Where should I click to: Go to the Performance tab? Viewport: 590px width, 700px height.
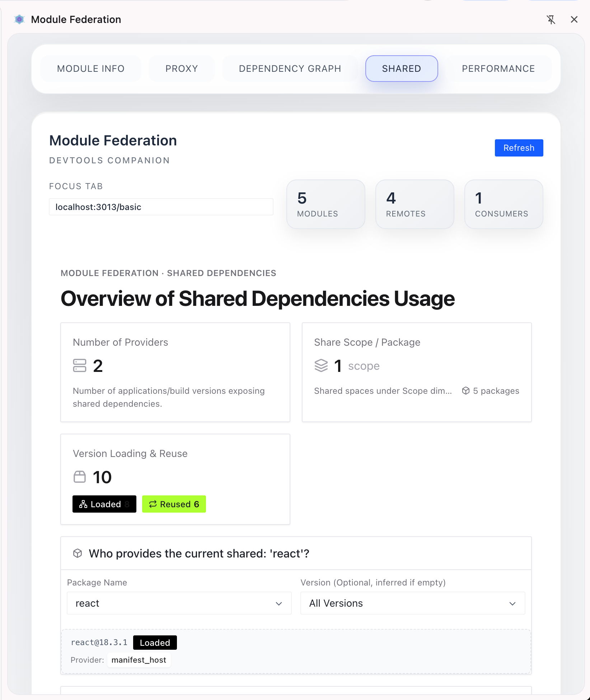[x=498, y=69]
